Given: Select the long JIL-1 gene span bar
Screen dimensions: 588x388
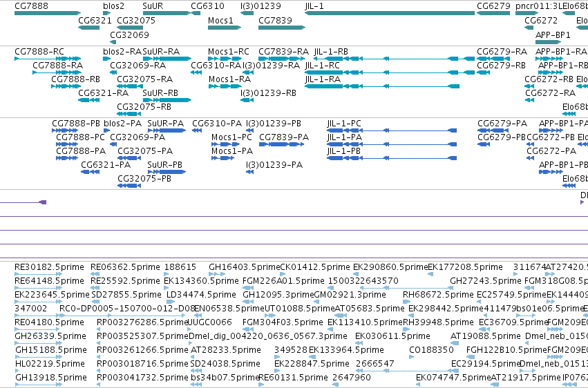Looking at the screenshot, I should (390, 13).
